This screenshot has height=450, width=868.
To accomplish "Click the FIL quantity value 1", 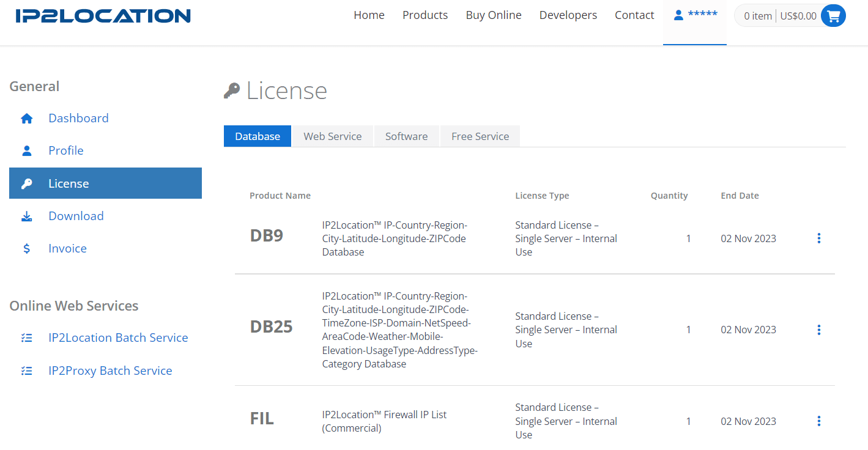I will 688,421.
